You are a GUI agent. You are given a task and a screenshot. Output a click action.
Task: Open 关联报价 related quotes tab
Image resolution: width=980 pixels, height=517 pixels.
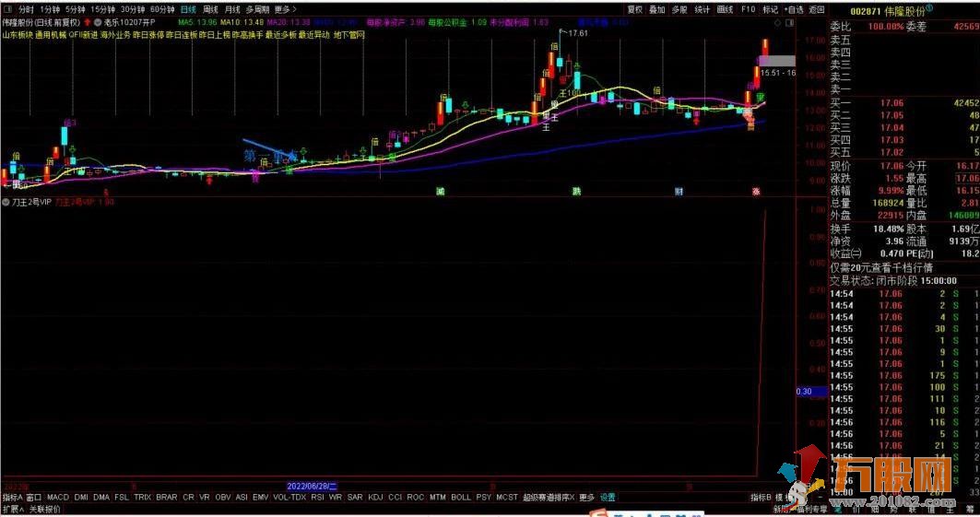[x=45, y=510]
